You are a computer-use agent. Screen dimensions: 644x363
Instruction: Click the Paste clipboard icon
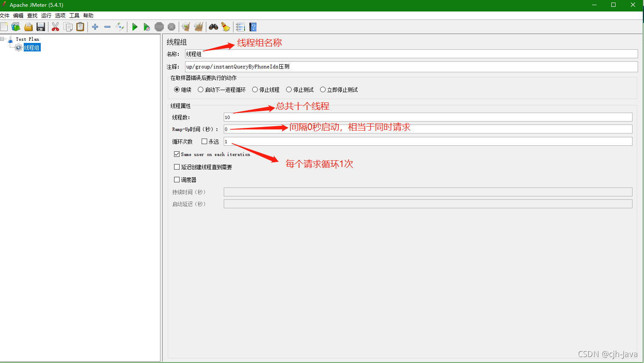click(x=80, y=27)
